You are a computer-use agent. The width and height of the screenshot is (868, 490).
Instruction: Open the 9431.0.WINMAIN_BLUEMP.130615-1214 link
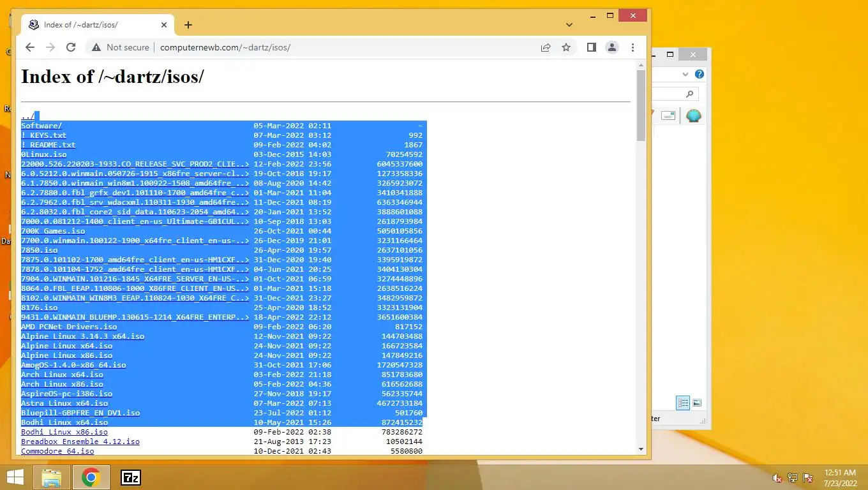[x=135, y=317]
